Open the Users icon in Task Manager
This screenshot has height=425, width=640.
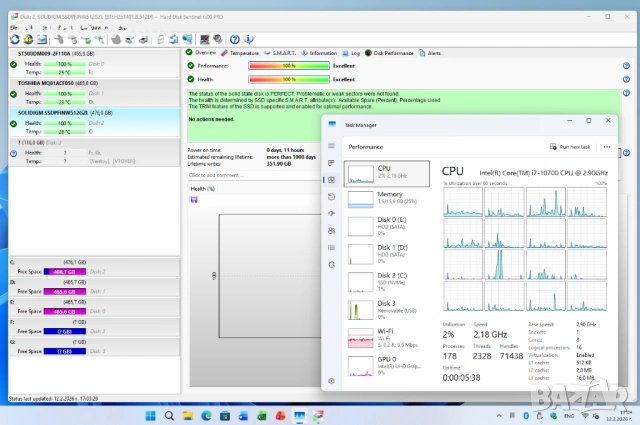[331, 230]
